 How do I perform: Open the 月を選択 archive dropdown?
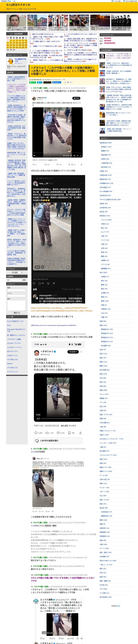pyautogui.click(x=17, y=273)
